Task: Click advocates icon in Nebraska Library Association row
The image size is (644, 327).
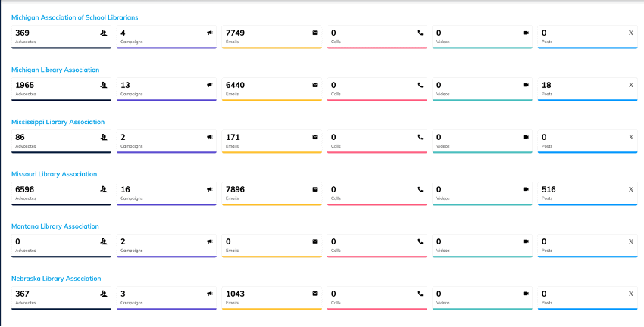Action: [x=104, y=294]
